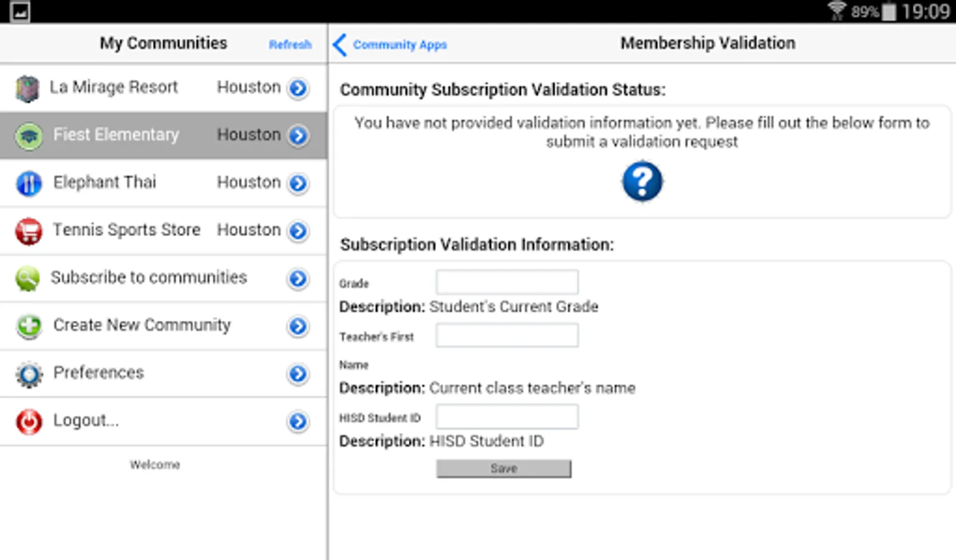Click the Teacher's First Name text box

coord(507,335)
